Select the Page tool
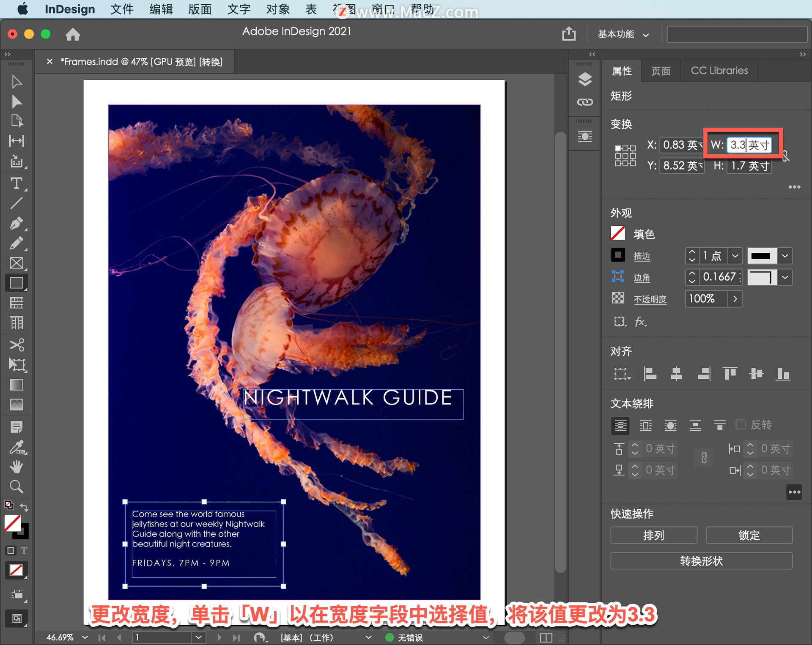The image size is (812, 645). (x=16, y=121)
